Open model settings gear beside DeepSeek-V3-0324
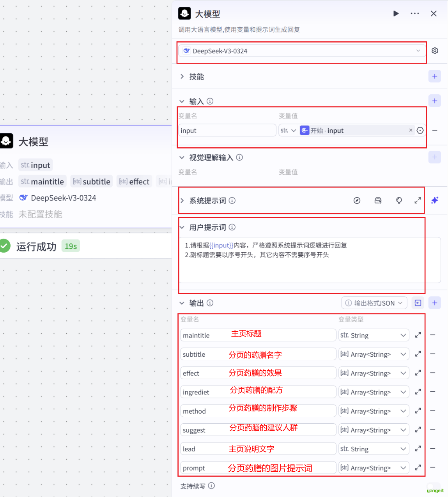 [435, 51]
